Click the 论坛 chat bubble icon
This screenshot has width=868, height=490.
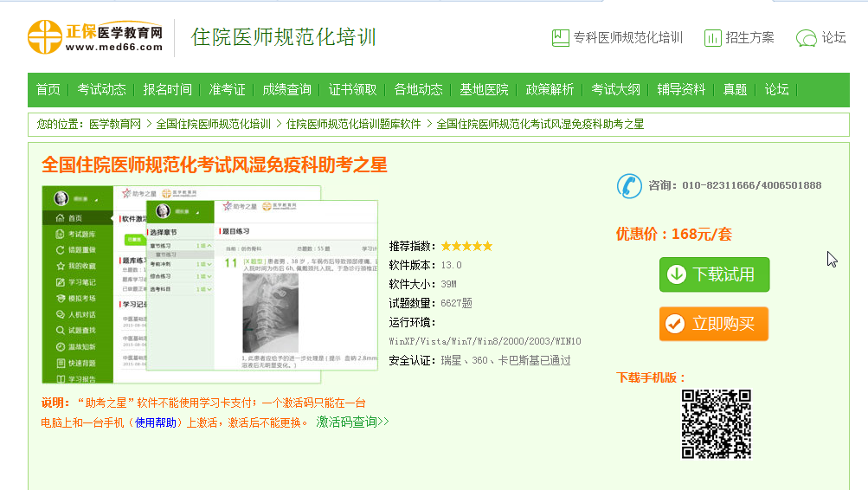pyautogui.click(x=806, y=38)
